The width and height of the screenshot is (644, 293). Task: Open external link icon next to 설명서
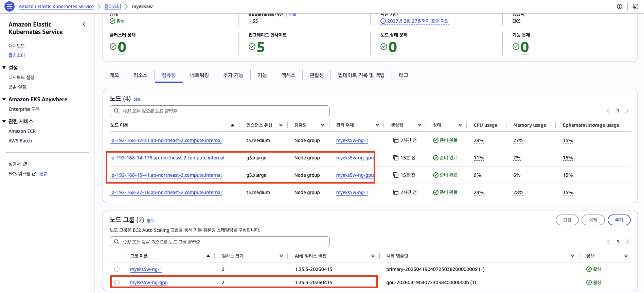click(25, 164)
